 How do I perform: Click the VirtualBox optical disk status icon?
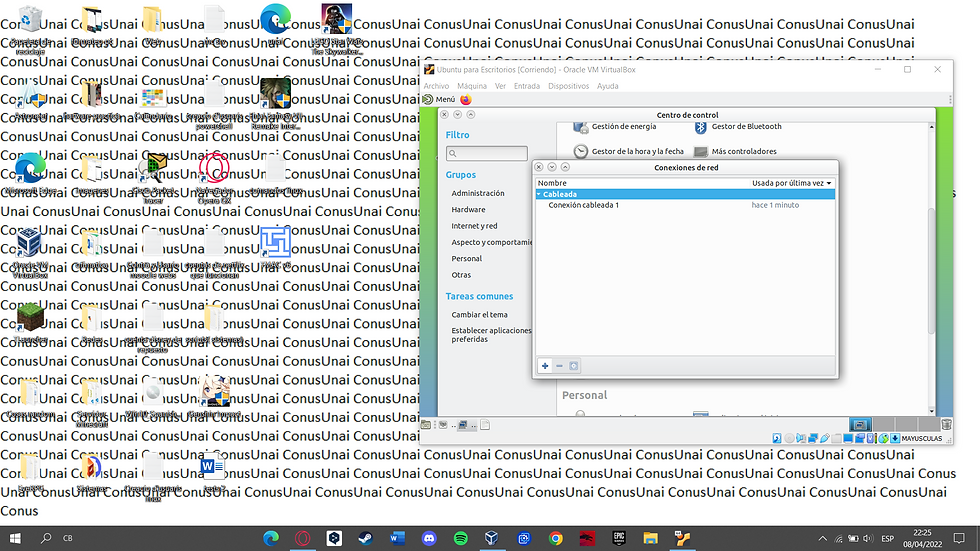pos(789,439)
